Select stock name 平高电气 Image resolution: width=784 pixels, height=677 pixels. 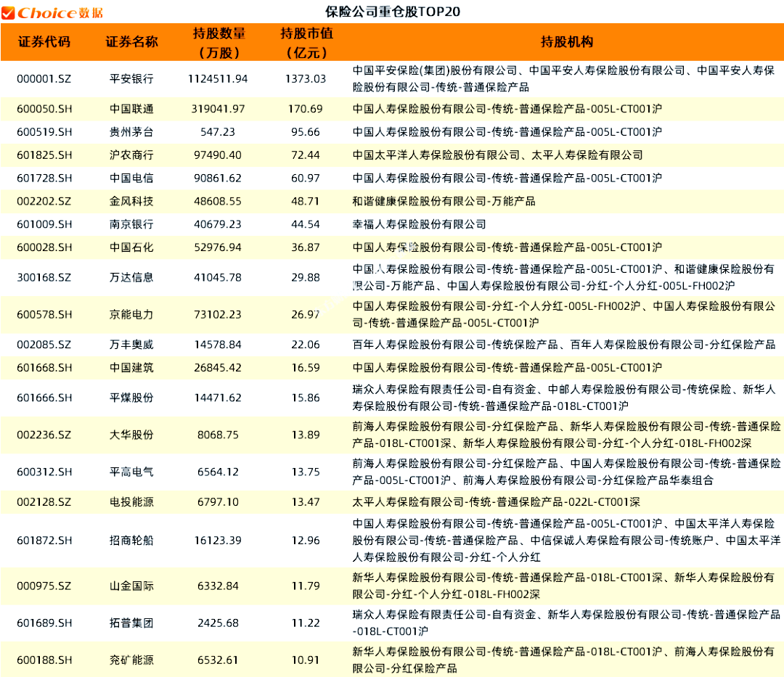[131, 472]
